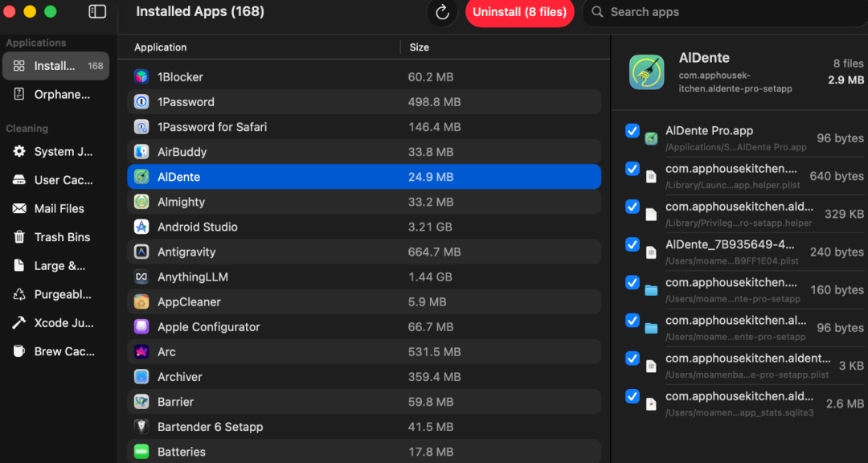Image resolution: width=868 pixels, height=463 pixels.
Task: Click the refresh apps list icon
Action: click(442, 12)
